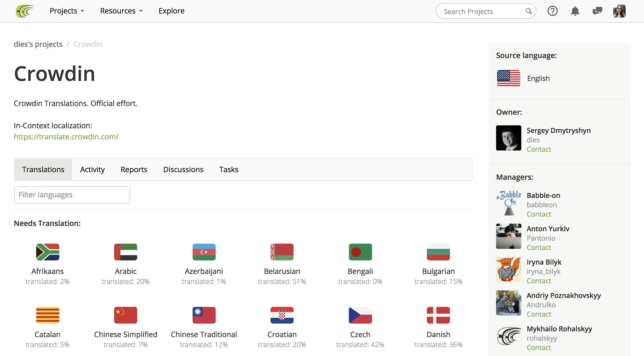Expand the Resources dropdown menu
Screen dimensions: 644x356
pyautogui.click(x=121, y=11)
